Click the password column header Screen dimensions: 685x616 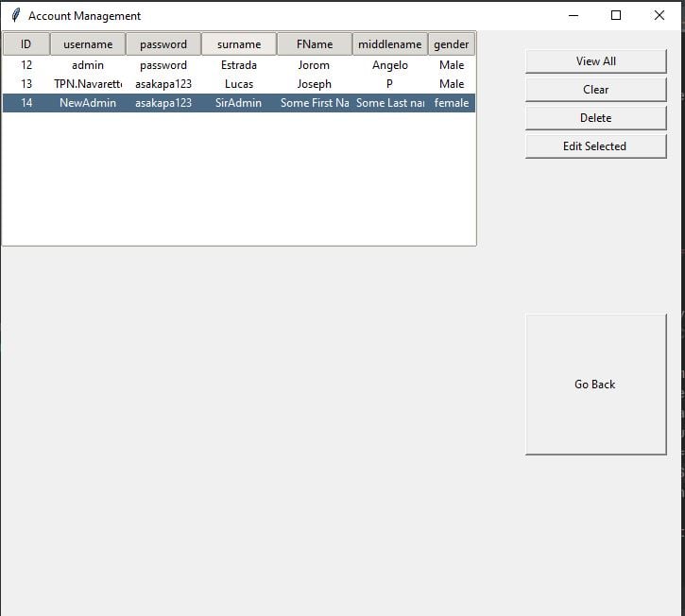coord(163,44)
